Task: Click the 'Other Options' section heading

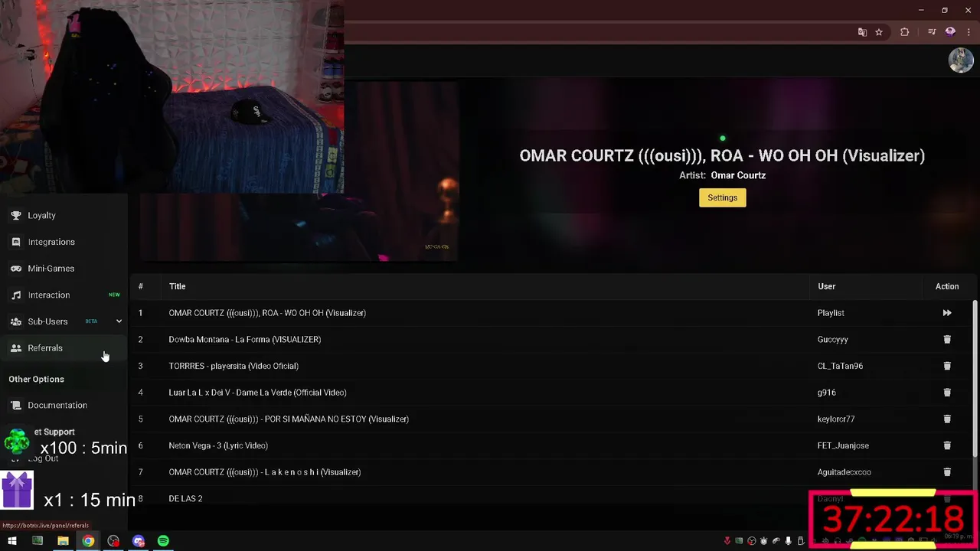Action: (36, 379)
